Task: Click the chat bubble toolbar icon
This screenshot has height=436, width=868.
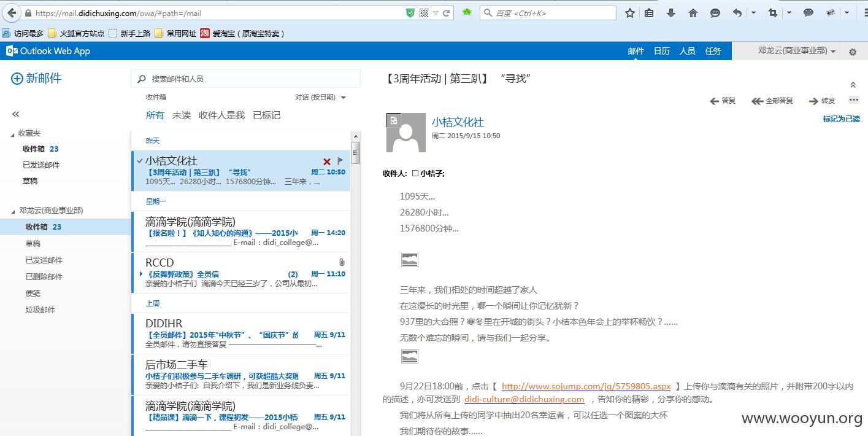Action: pos(808,13)
